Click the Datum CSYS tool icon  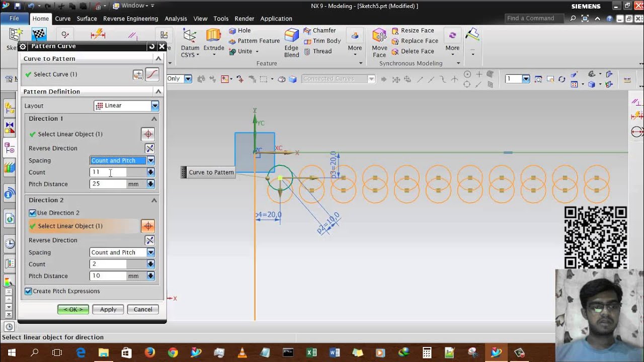[x=190, y=36]
